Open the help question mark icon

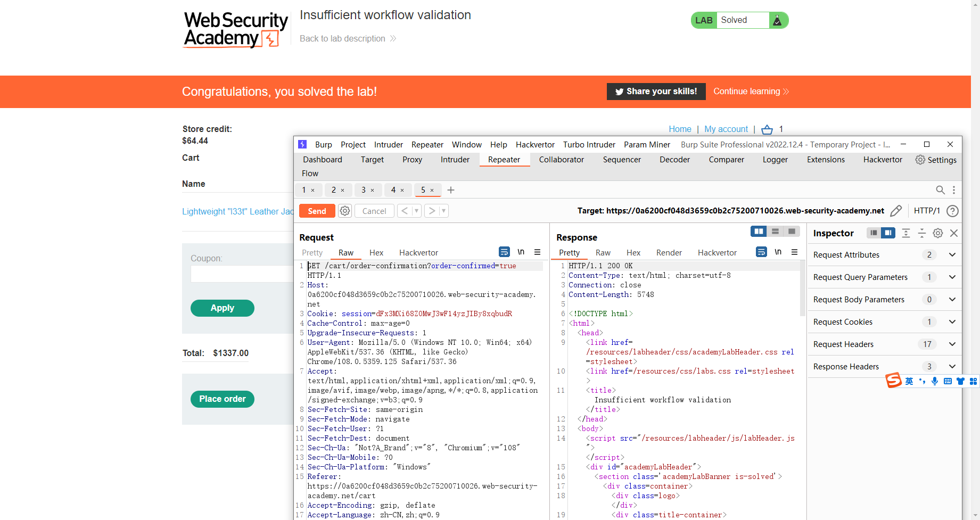[x=953, y=211]
